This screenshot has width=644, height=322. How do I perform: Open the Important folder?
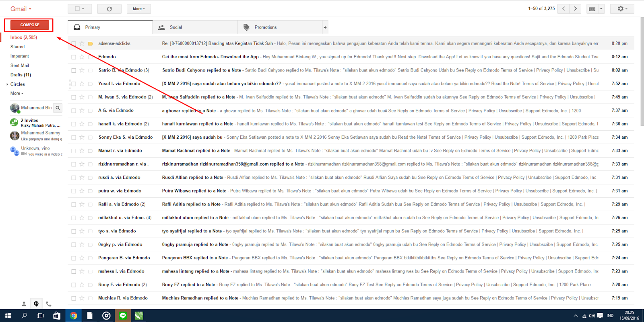click(20, 56)
